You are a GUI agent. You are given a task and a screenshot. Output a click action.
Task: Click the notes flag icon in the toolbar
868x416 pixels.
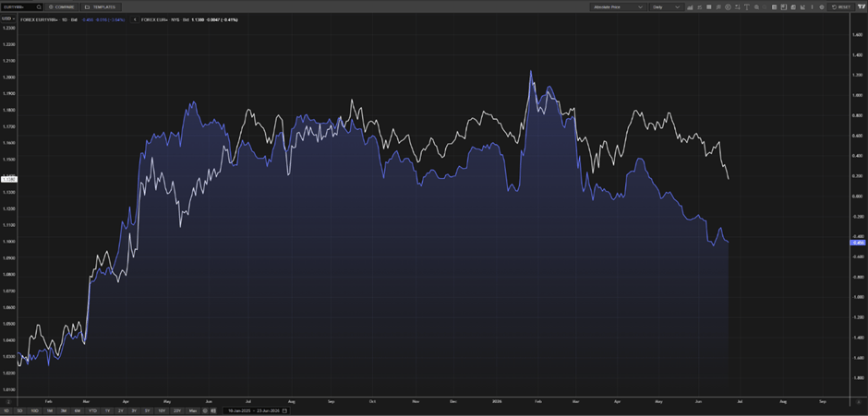718,7
